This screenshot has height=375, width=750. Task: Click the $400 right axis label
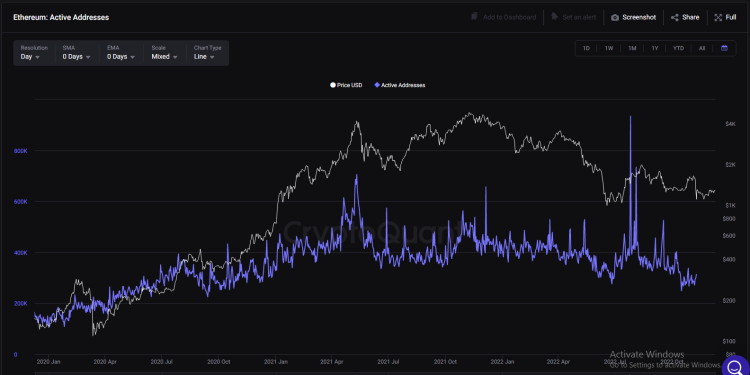pos(729,259)
